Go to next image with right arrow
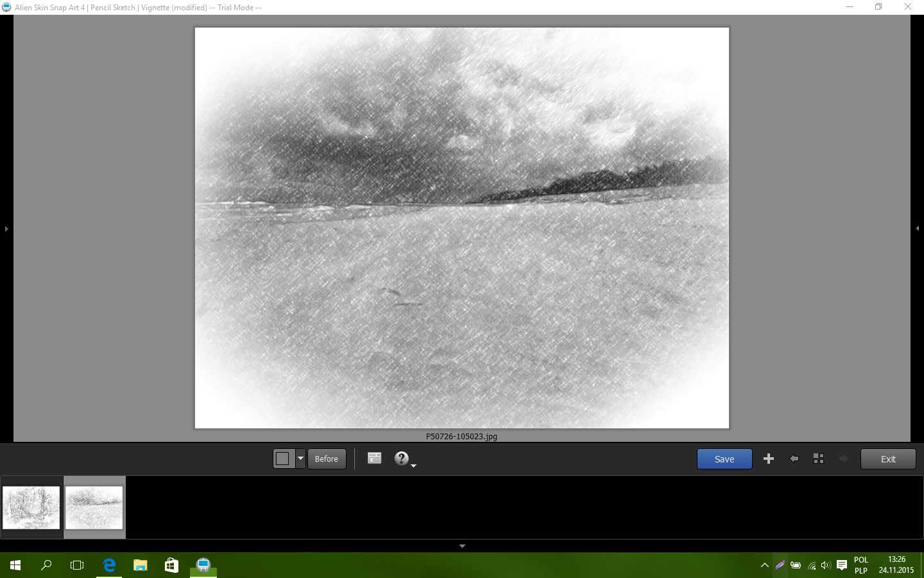The image size is (924, 578). 844,459
